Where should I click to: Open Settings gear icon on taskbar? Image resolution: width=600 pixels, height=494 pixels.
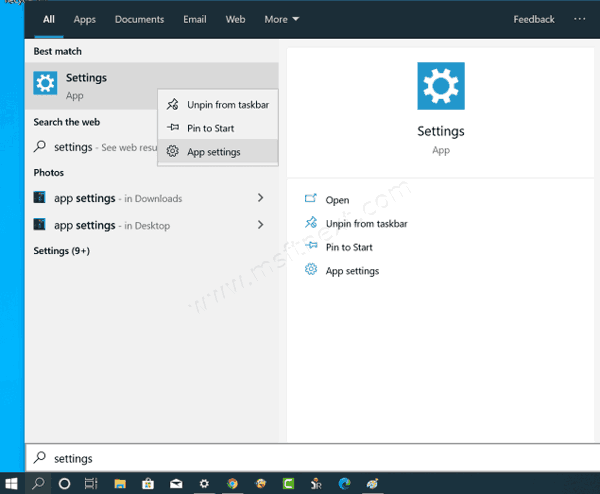(x=204, y=484)
